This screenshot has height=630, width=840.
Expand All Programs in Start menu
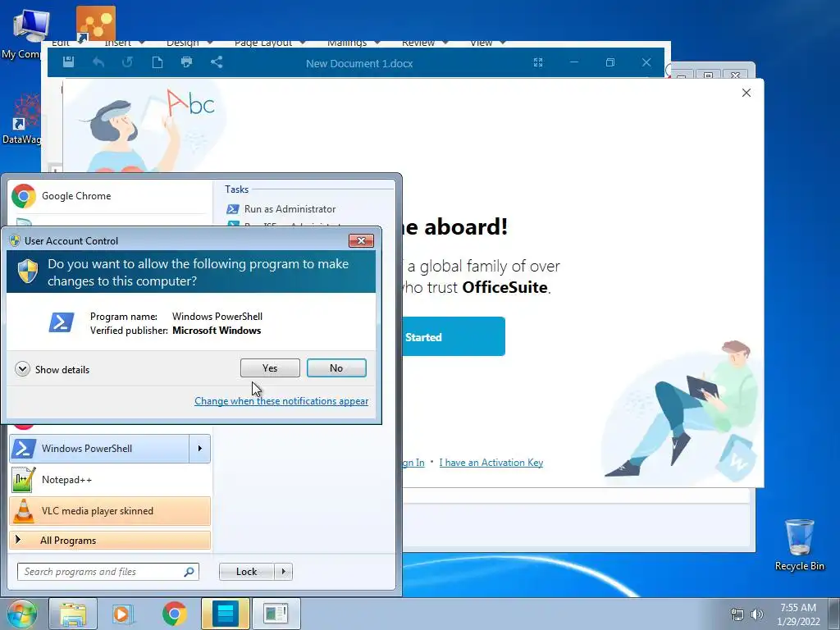[110, 540]
